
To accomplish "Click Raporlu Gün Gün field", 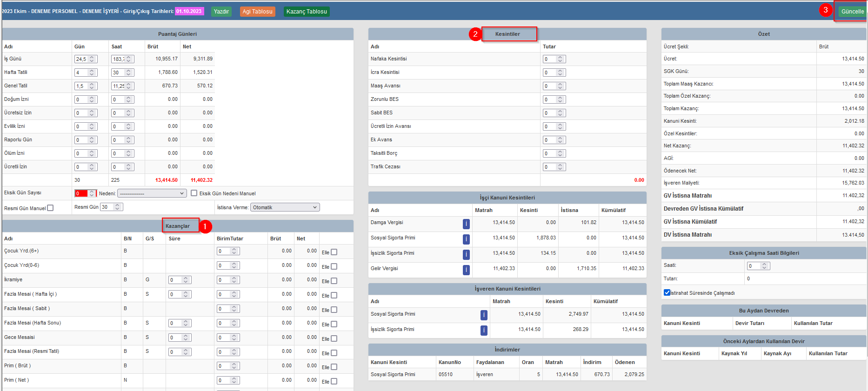I will tap(86, 140).
